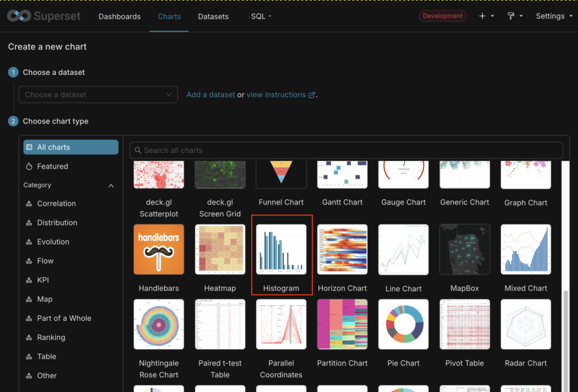
Task: Select the Handlebars chart icon
Action: (x=159, y=249)
